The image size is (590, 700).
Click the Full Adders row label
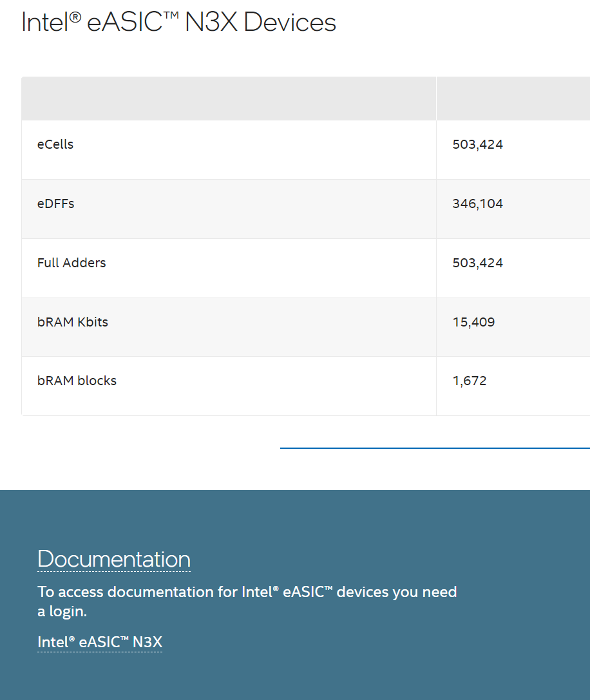pyautogui.click(x=71, y=263)
